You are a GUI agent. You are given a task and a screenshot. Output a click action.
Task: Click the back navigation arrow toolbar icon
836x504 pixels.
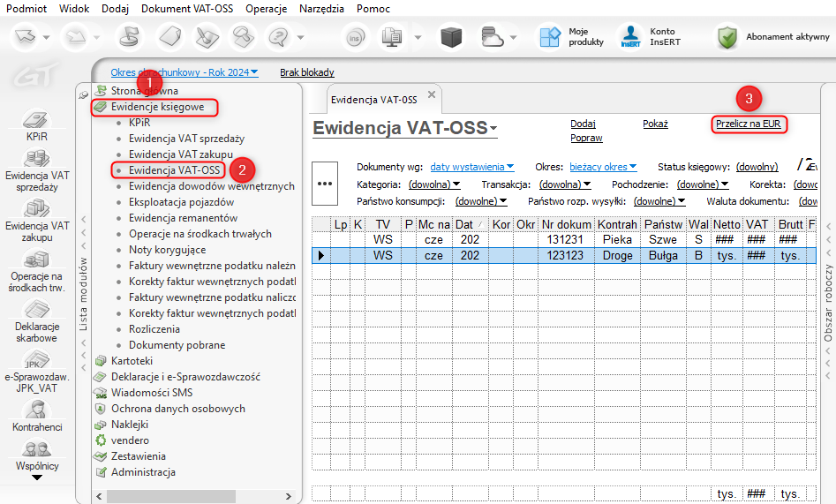coord(25,37)
